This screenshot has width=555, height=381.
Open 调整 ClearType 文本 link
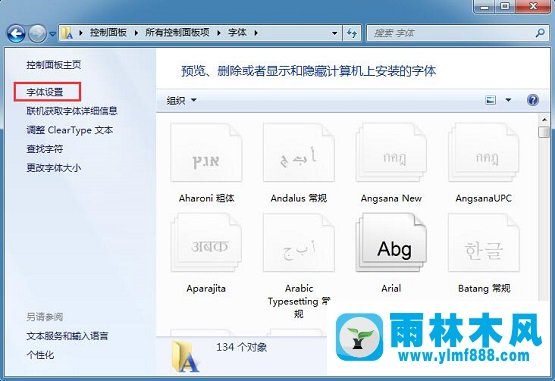70,130
